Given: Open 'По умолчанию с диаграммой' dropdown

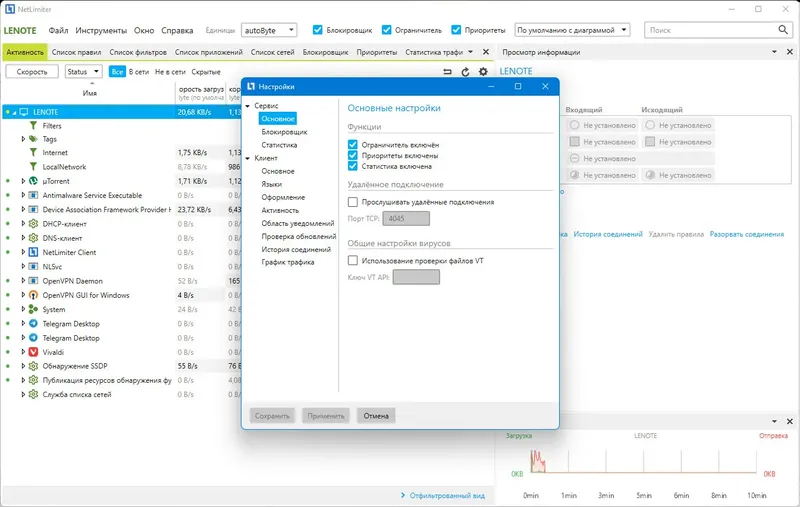Looking at the screenshot, I should coord(572,30).
